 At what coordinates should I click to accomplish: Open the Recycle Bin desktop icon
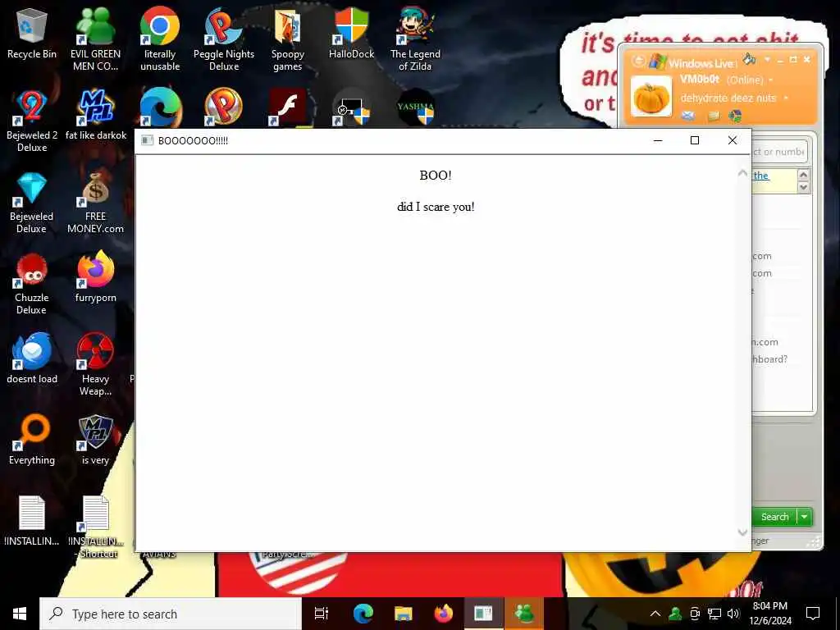32,34
